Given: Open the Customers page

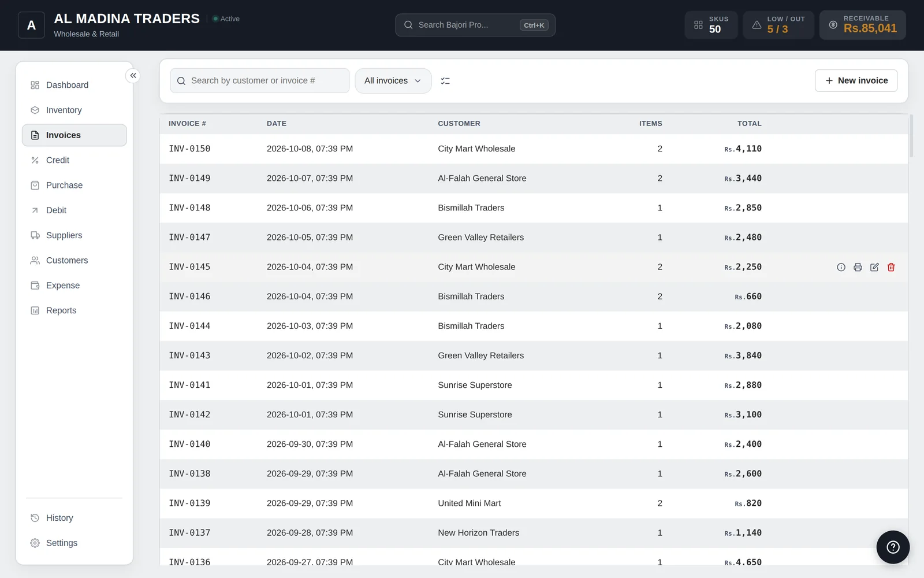Looking at the screenshot, I should pos(74,260).
